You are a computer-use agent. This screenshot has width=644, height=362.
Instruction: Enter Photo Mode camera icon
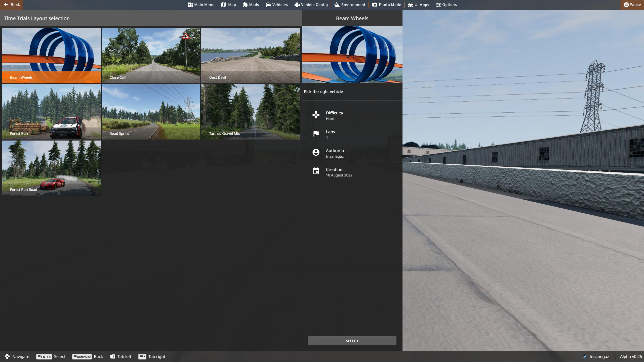(x=375, y=5)
